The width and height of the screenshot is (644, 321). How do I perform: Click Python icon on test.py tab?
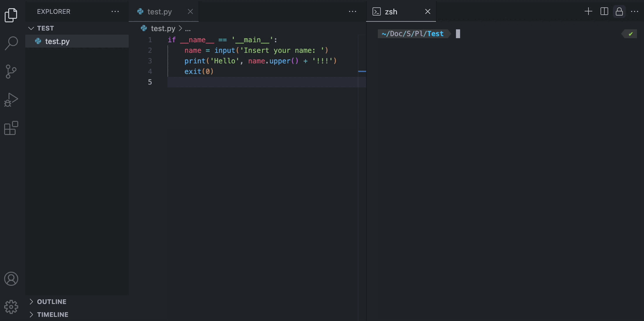140,12
